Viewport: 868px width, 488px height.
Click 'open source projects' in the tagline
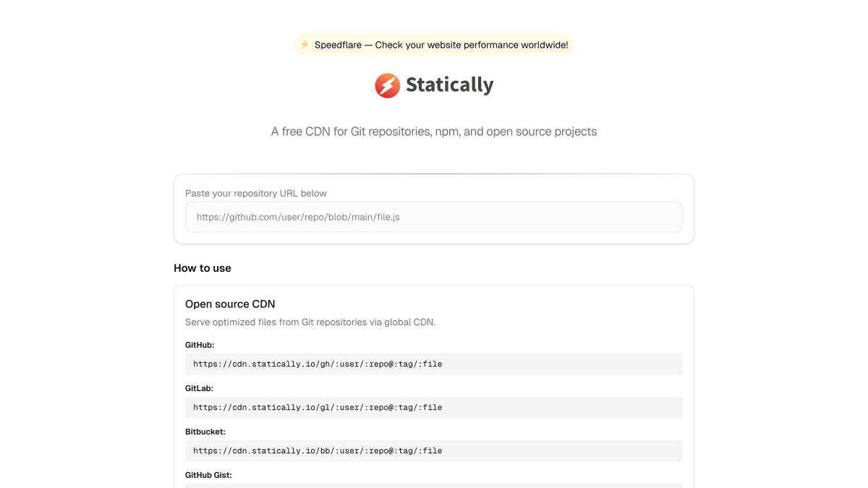[x=542, y=132]
